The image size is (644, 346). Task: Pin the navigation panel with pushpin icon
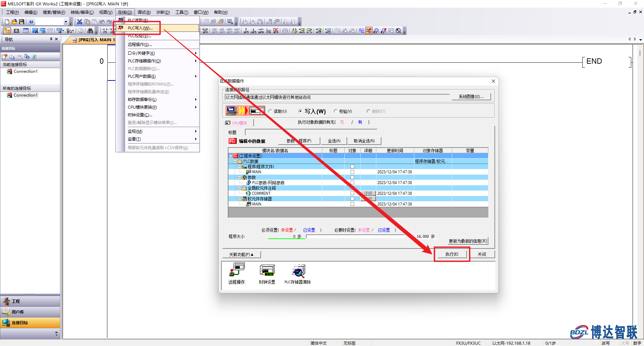(x=51, y=39)
